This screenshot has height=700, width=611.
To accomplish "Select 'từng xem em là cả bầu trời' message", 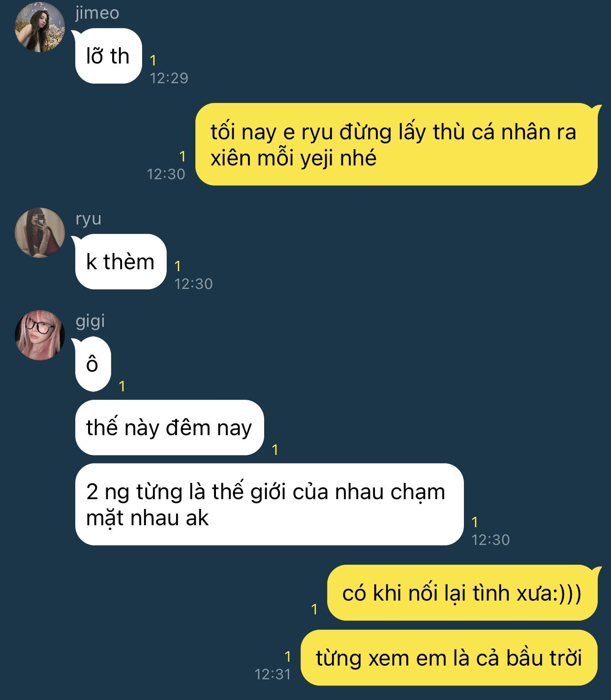I will point(449,658).
